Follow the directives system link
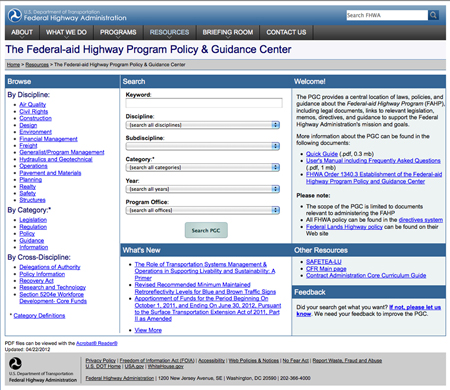 pos(421,220)
